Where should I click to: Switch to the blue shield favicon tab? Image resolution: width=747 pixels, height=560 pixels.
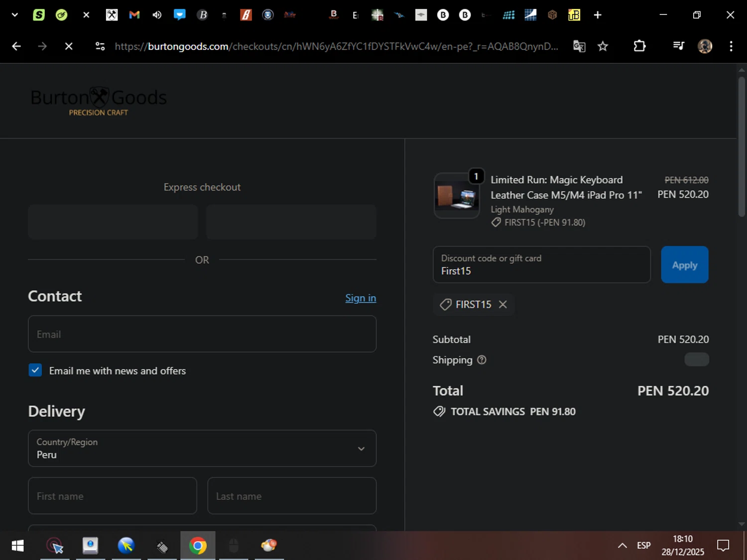pos(268,15)
